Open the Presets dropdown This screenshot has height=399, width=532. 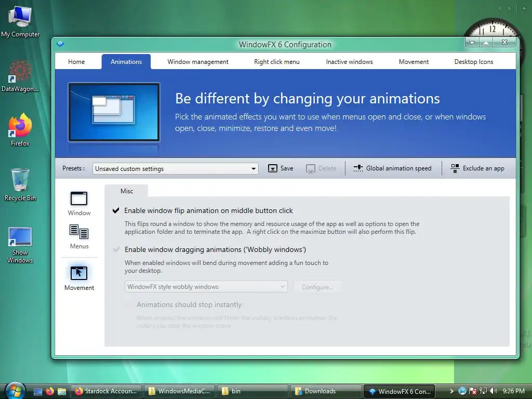175,169
